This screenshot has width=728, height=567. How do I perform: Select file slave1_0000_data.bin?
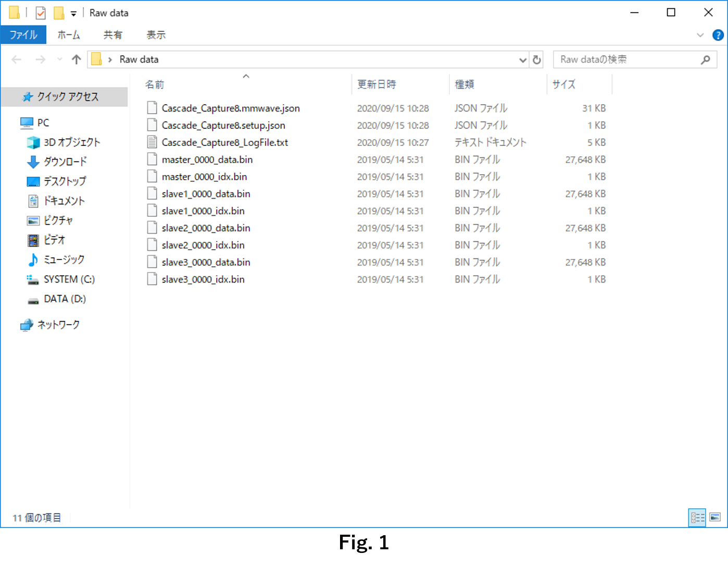pos(206,194)
